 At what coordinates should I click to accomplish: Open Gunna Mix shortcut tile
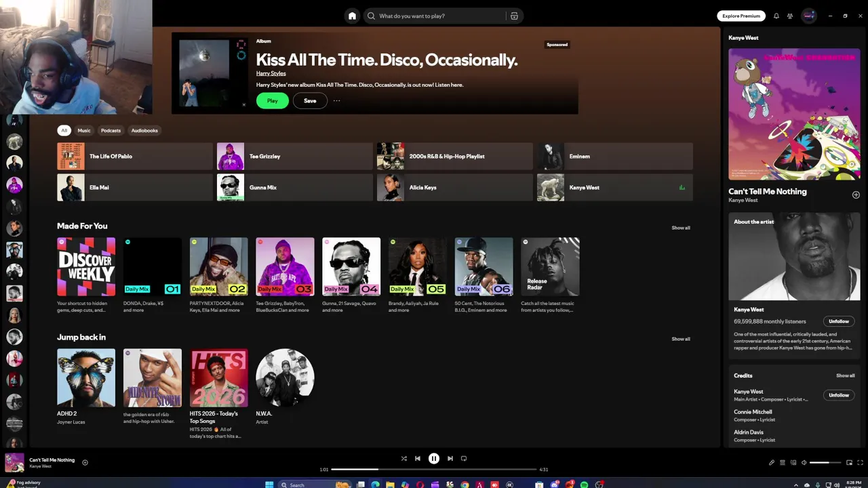coord(295,187)
